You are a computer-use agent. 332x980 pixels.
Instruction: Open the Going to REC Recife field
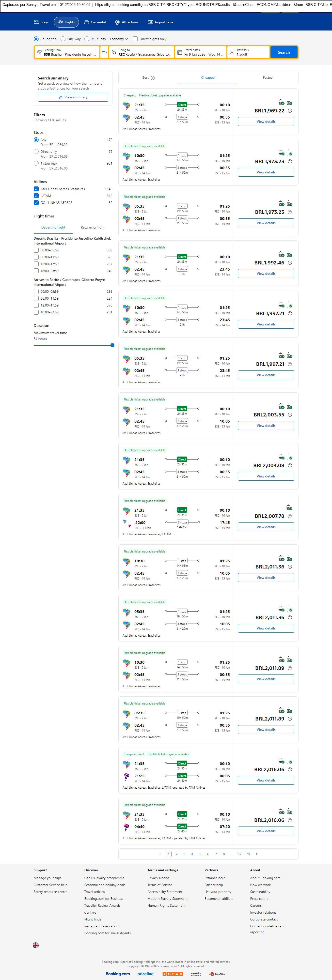[x=142, y=52]
